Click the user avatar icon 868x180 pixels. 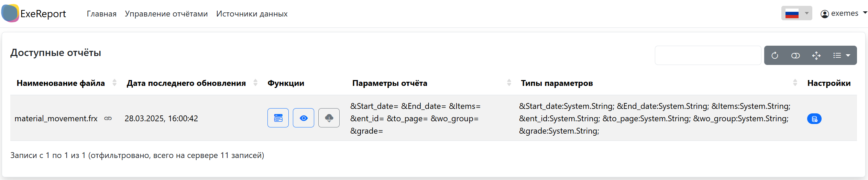pos(824,14)
